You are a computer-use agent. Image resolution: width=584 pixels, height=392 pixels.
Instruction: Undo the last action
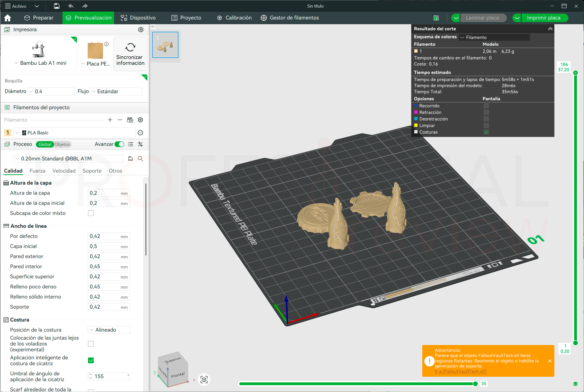click(71, 6)
